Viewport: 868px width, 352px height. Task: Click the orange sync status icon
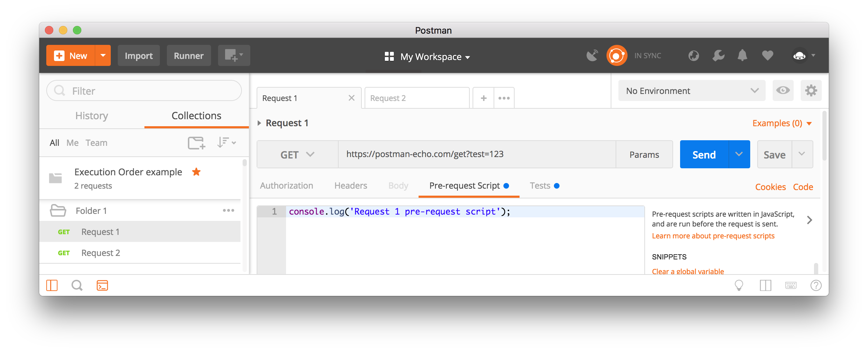click(x=617, y=55)
